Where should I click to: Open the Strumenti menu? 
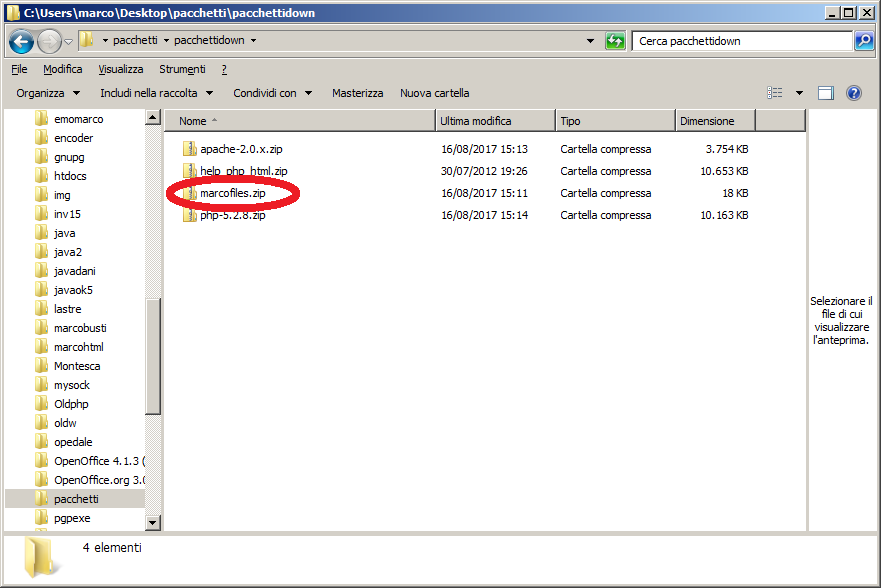pyautogui.click(x=182, y=69)
